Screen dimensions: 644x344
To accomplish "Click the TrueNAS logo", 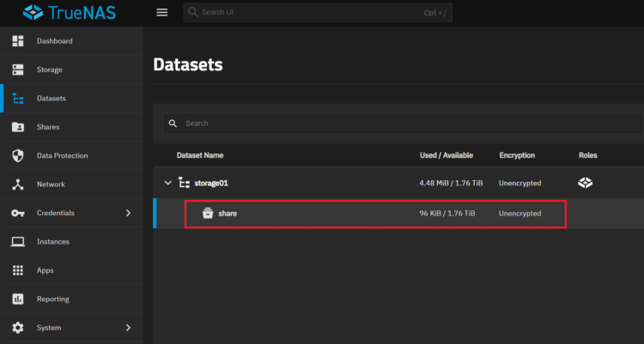I will pos(70,12).
